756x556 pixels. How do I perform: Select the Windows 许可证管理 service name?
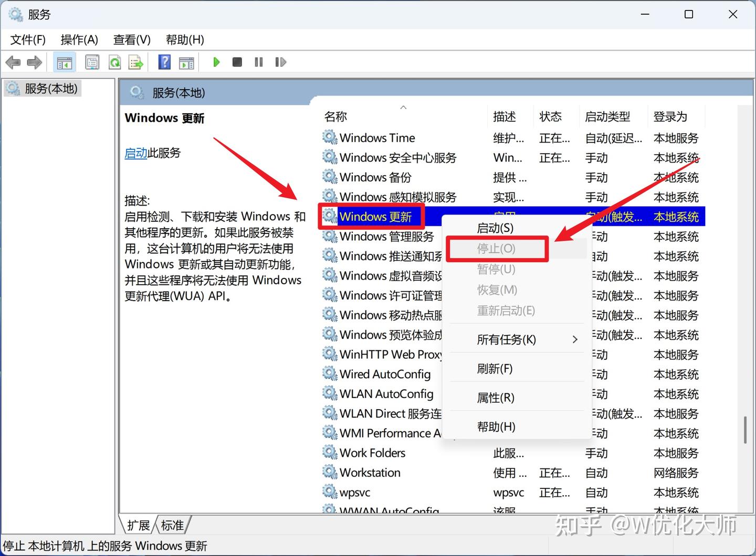point(391,295)
